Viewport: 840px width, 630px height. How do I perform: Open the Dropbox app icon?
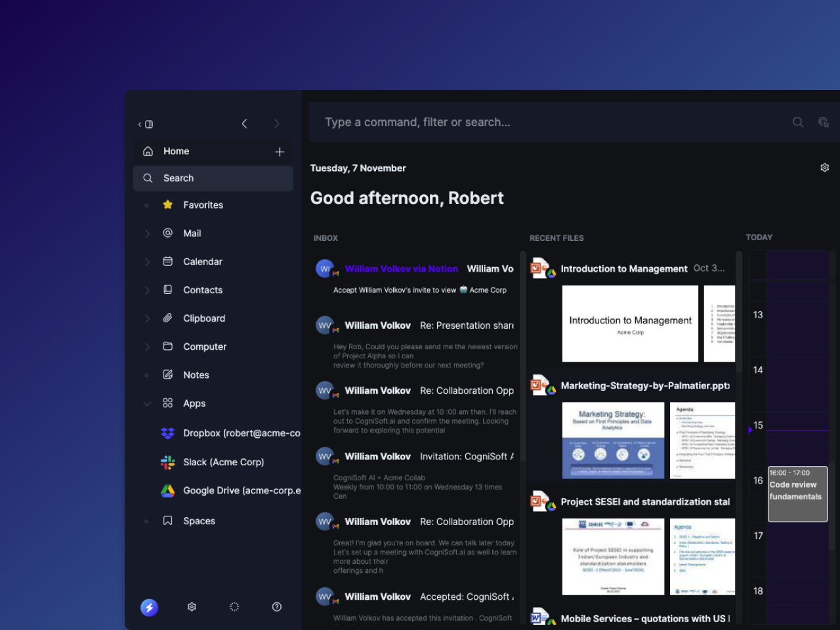point(168,433)
